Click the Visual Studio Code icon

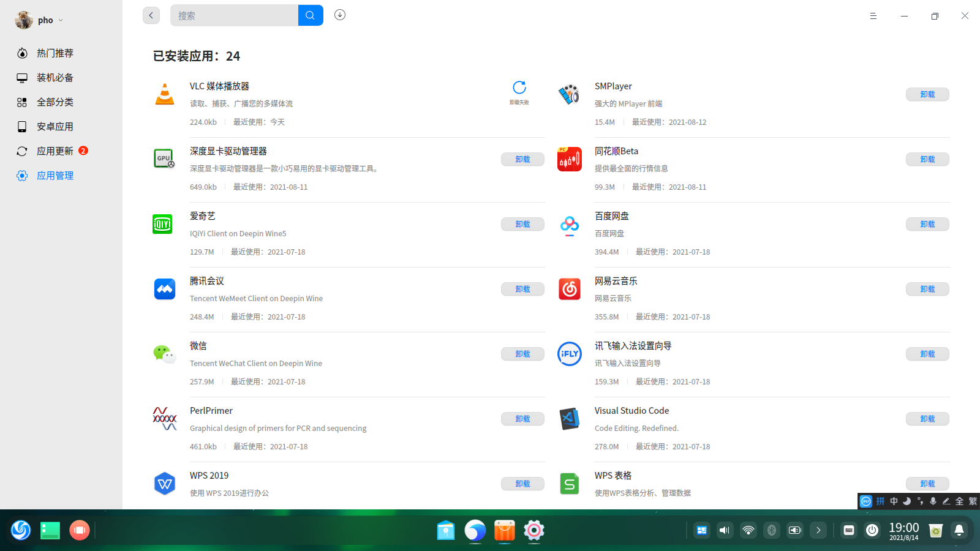(x=570, y=419)
